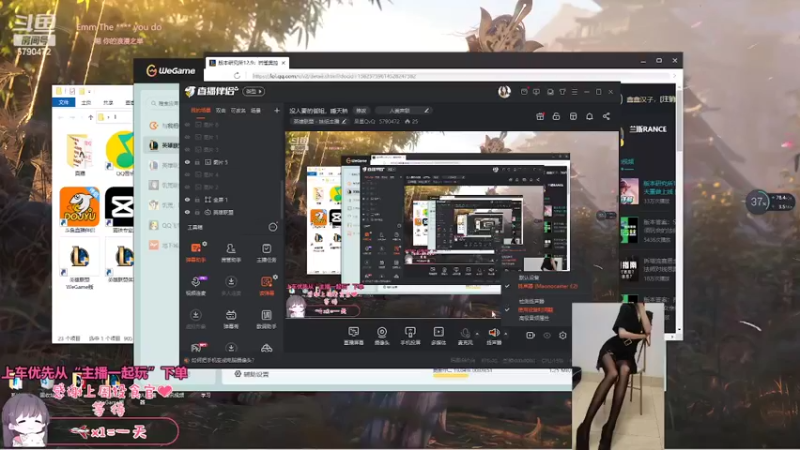
Task: Open the hamburger menu in the title bar
Action: click(x=574, y=92)
